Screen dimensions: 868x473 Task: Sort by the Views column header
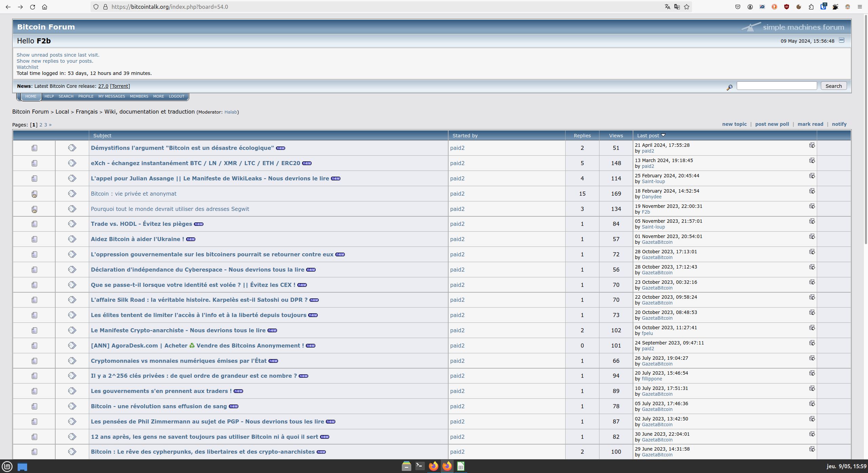[x=616, y=135]
